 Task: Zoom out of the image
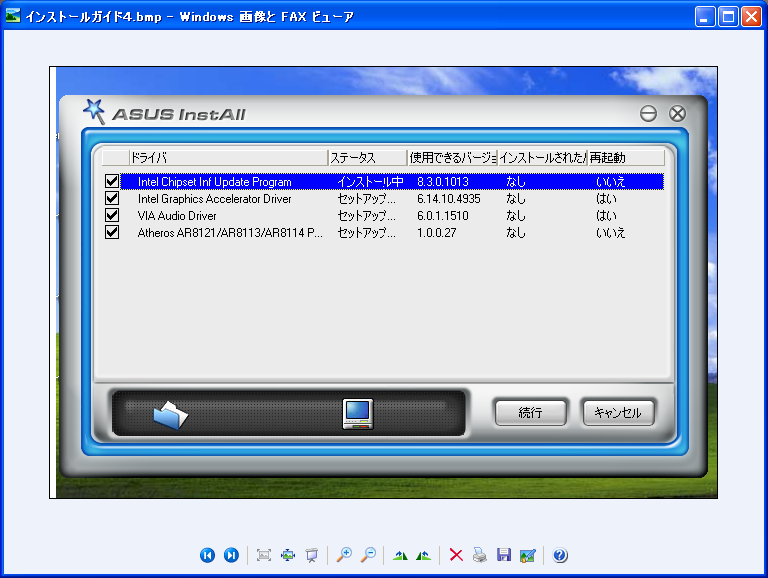pyautogui.click(x=368, y=555)
